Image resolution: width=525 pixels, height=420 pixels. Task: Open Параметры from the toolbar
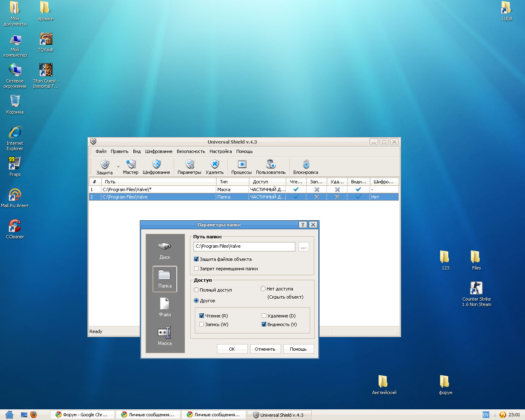(x=189, y=167)
